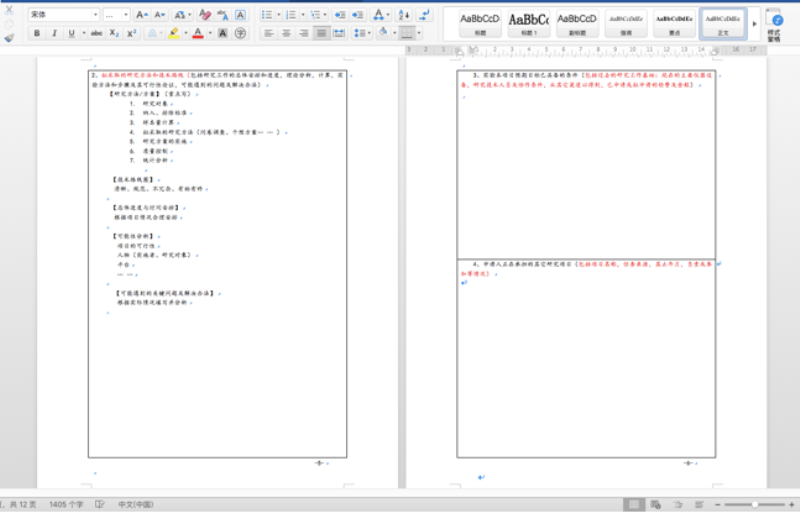Center-align the paragraph text

(286, 33)
